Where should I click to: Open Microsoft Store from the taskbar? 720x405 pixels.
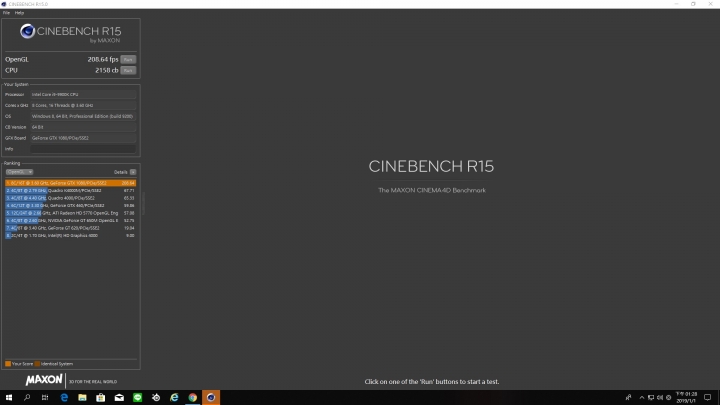click(x=101, y=398)
